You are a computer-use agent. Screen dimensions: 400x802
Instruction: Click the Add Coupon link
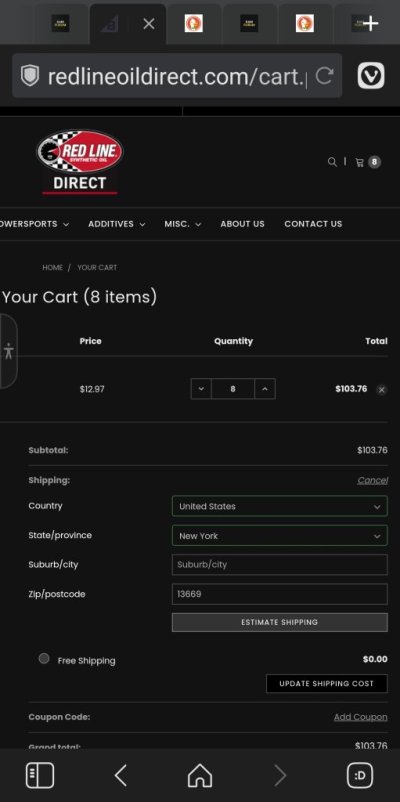pyautogui.click(x=361, y=717)
